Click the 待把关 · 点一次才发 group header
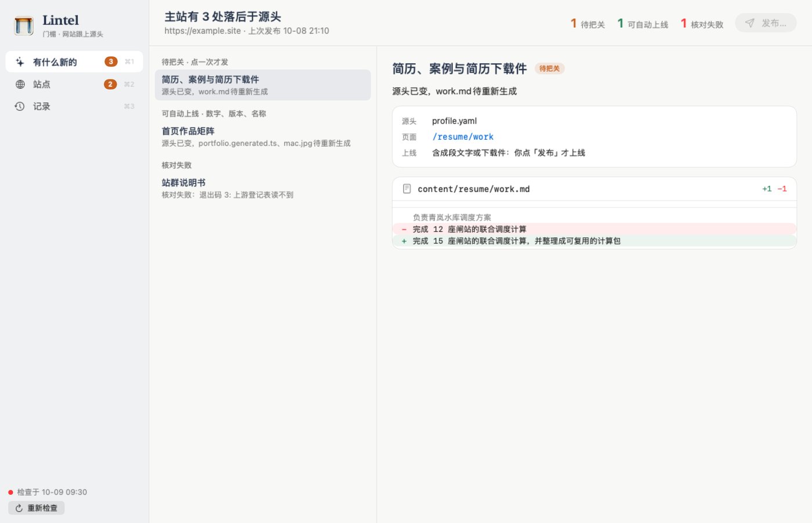 195,62
